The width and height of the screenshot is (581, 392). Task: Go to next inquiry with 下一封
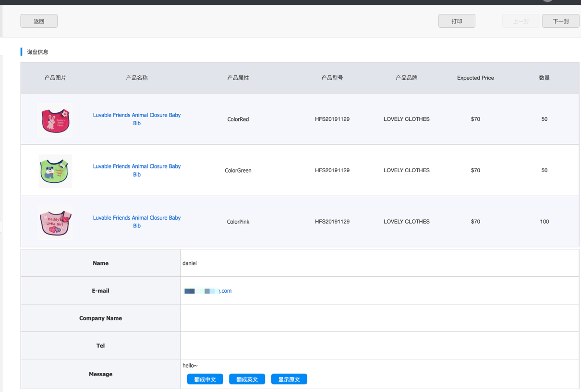(x=560, y=21)
